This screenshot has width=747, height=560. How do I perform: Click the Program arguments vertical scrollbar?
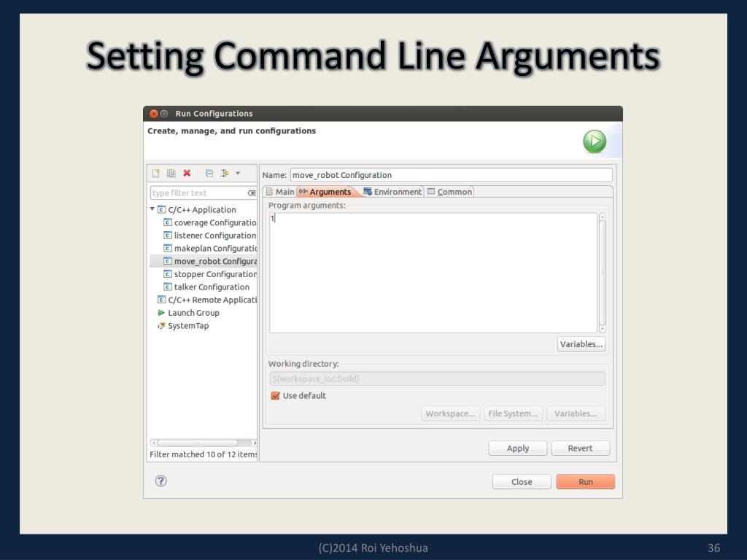[x=602, y=273]
